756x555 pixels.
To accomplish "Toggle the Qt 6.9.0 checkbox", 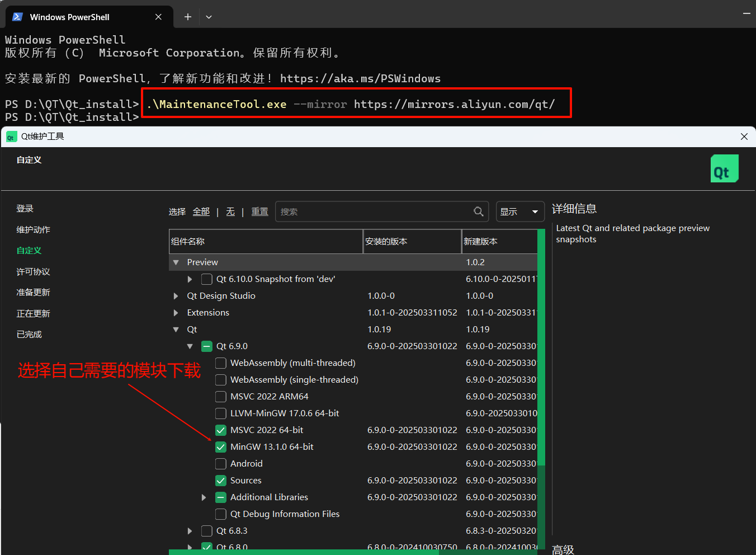I will (x=207, y=346).
